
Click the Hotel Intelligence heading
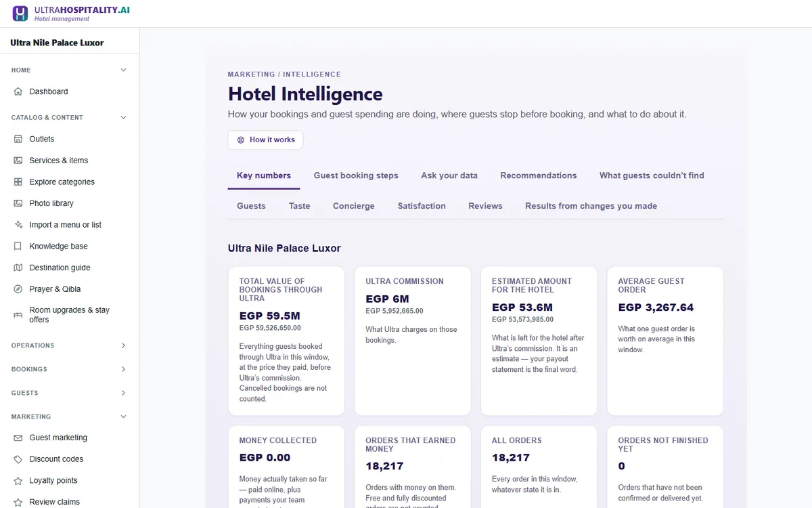pos(305,93)
